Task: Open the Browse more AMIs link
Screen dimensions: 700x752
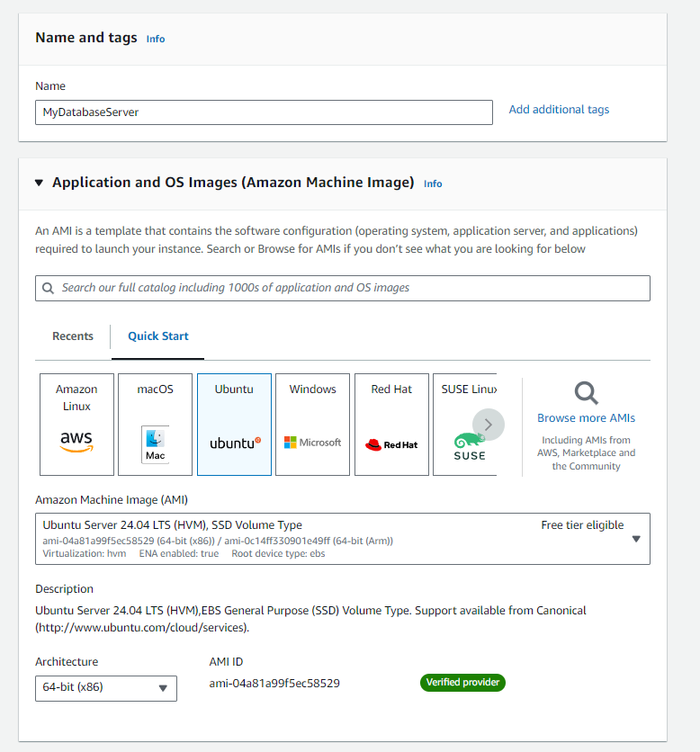Action: 586,418
